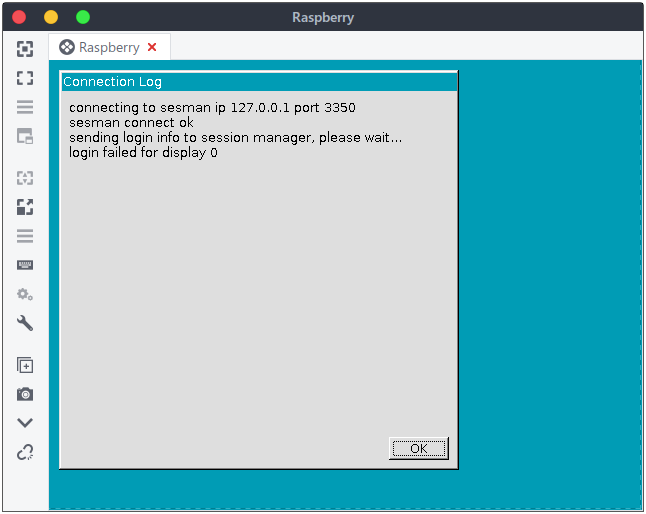Open preferences gears icon in sidebar

25,294
